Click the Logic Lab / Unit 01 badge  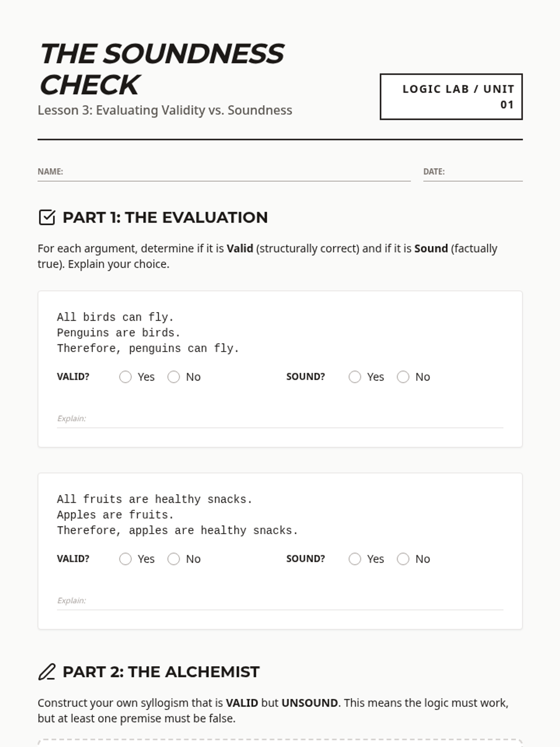click(451, 97)
